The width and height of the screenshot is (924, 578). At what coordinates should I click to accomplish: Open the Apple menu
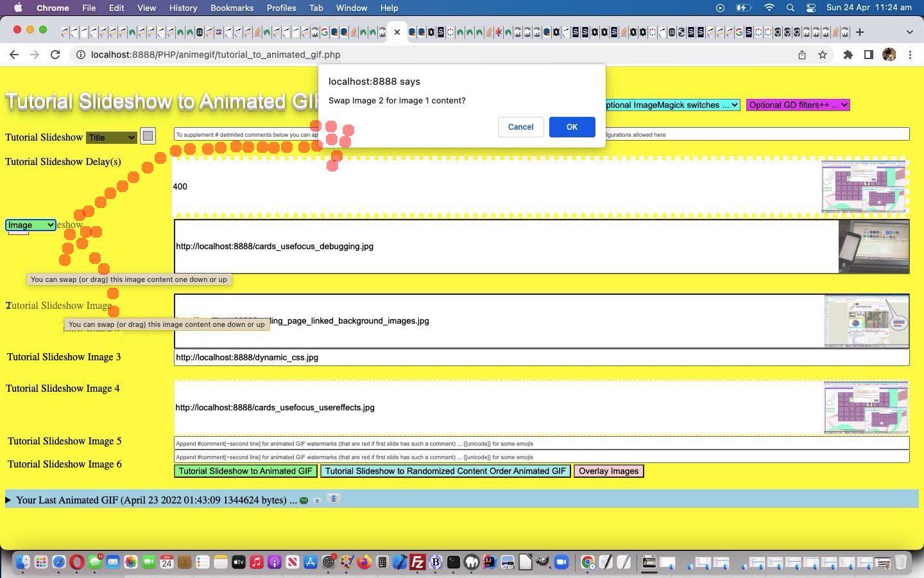coord(18,8)
